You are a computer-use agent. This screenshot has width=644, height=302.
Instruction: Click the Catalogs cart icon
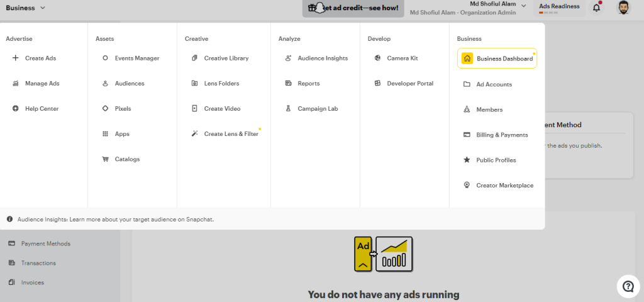coord(105,159)
